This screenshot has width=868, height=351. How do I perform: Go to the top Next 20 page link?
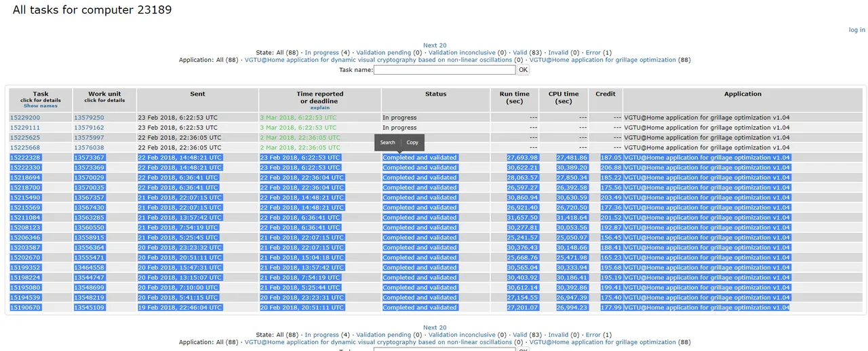435,45
